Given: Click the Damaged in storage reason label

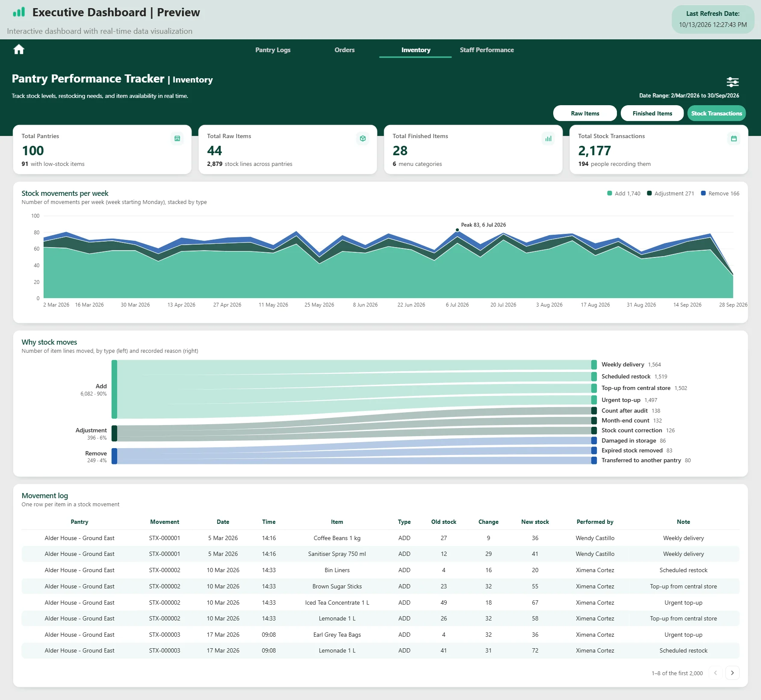Looking at the screenshot, I should click(628, 440).
